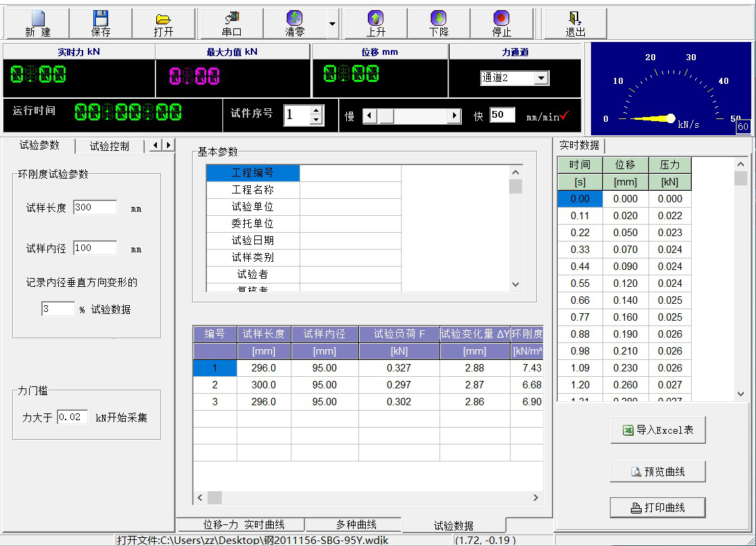Viewport: 756px width, 546px height.
Task: Click the 预览曲线 button
Action: (657, 472)
